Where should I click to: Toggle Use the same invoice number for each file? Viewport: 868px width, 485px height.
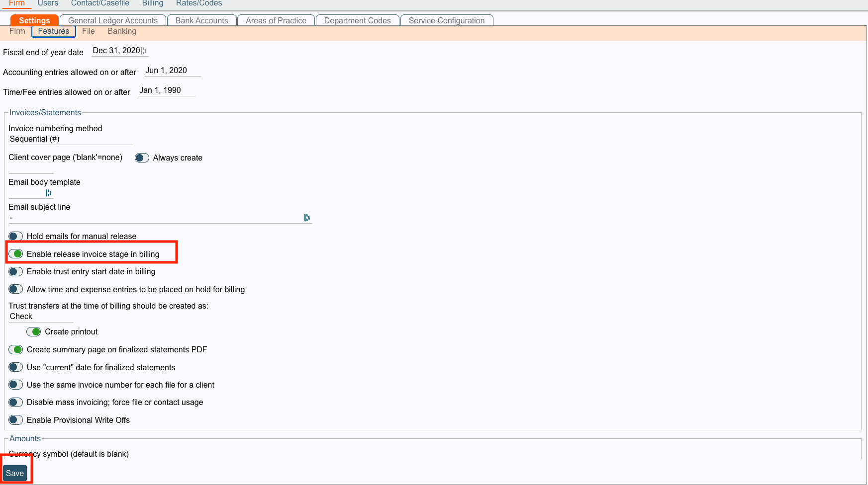point(16,385)
